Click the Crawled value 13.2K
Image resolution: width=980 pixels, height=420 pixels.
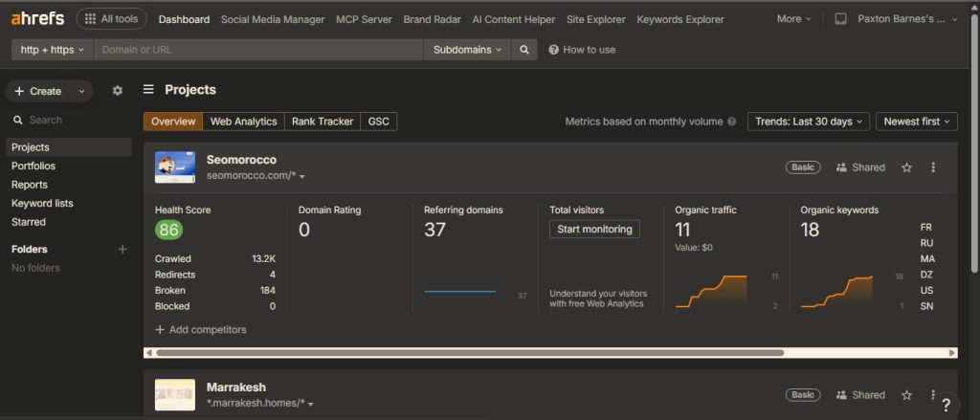264,258
